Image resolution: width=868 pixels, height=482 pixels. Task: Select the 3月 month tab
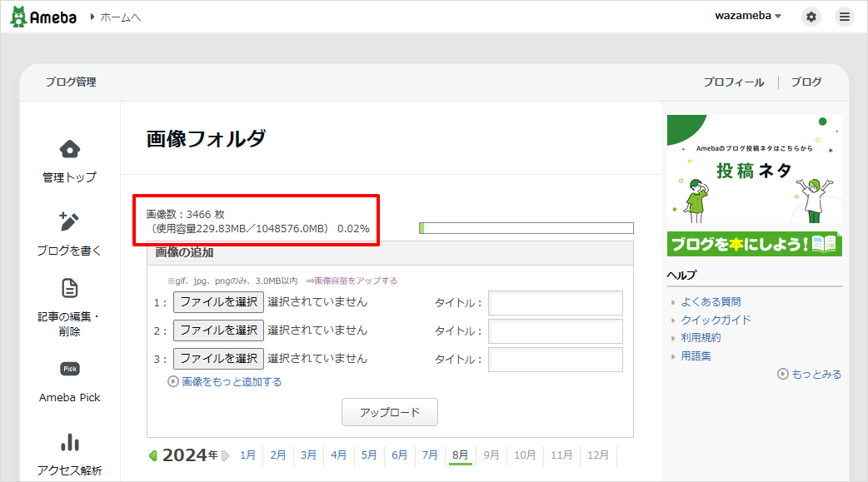pyautogui.click(x=308, y=455)
